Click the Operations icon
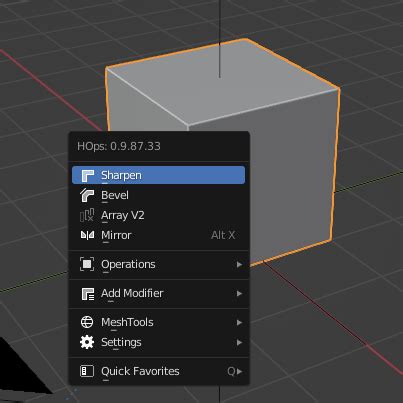 87,264
